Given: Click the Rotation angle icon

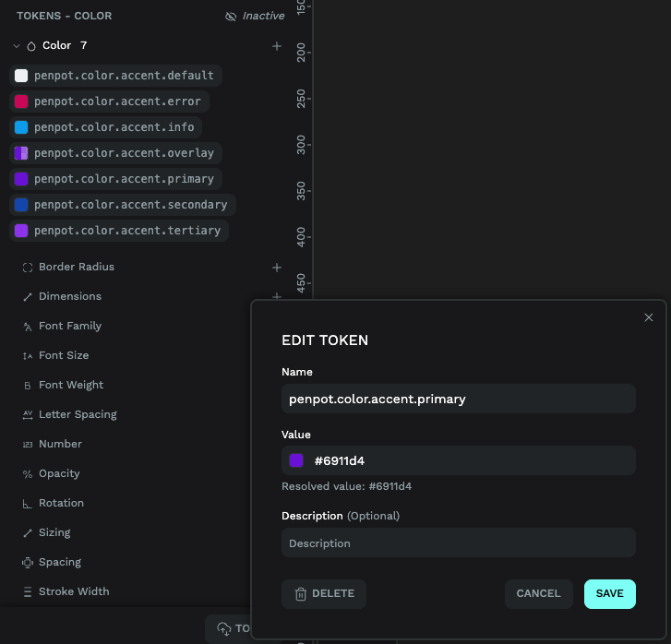Looking at the screenshot, I should point(28,504).
